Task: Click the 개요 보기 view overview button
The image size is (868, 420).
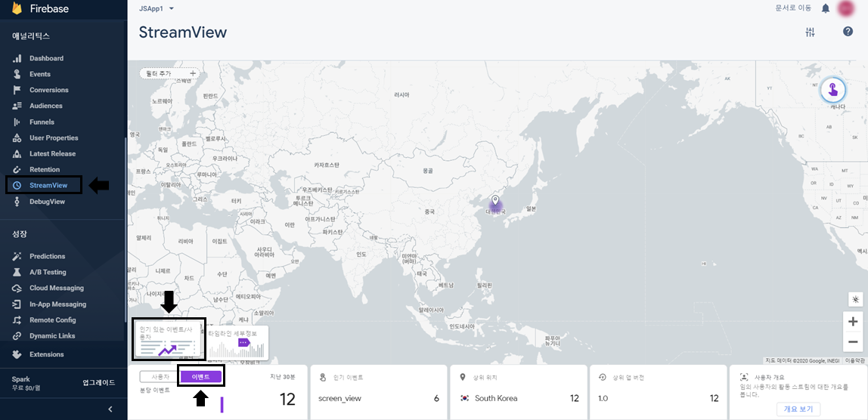Action: point(797,409)
